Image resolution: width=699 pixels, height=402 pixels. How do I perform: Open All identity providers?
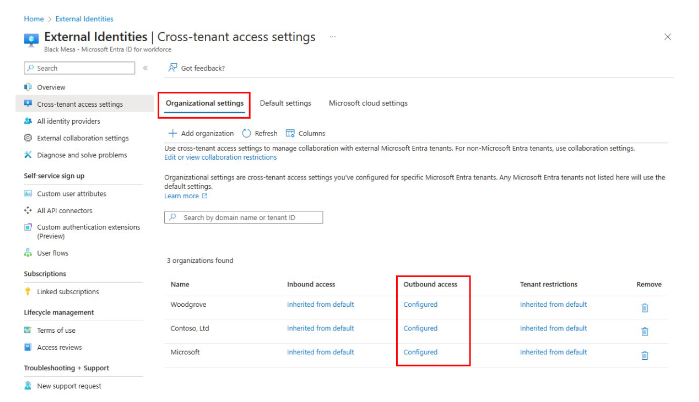coord(68,121)
